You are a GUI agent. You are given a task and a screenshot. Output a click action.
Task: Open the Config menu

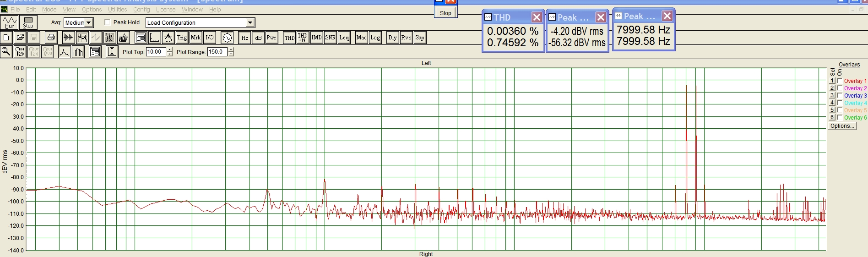141,9
